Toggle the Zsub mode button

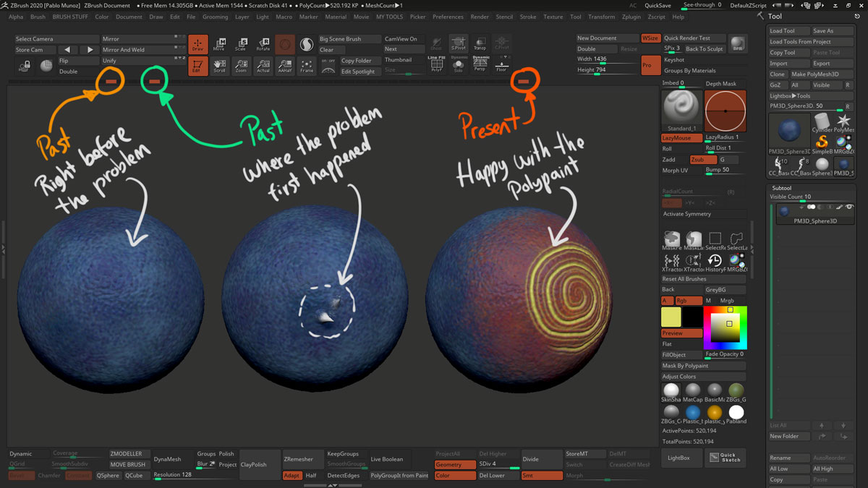[698, 159]
